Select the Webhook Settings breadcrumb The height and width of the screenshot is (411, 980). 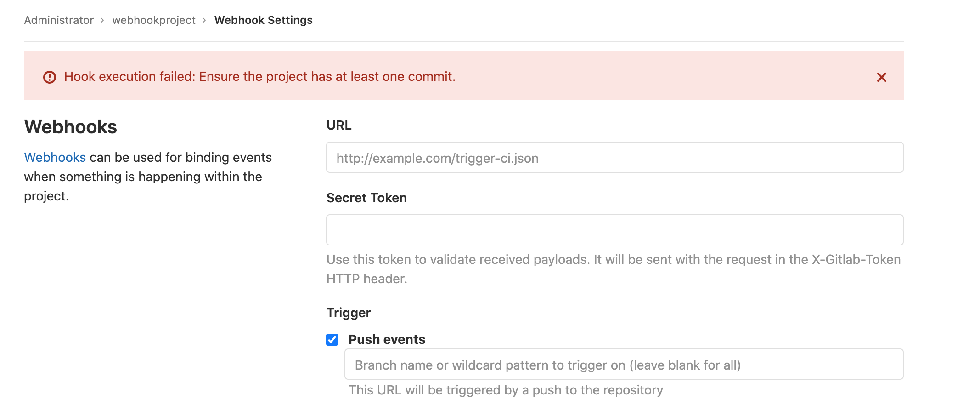coord(264,20)
